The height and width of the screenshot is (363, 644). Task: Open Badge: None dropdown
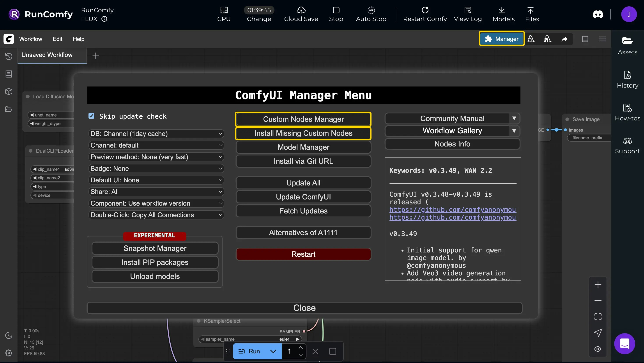click(x=156, y=168)
